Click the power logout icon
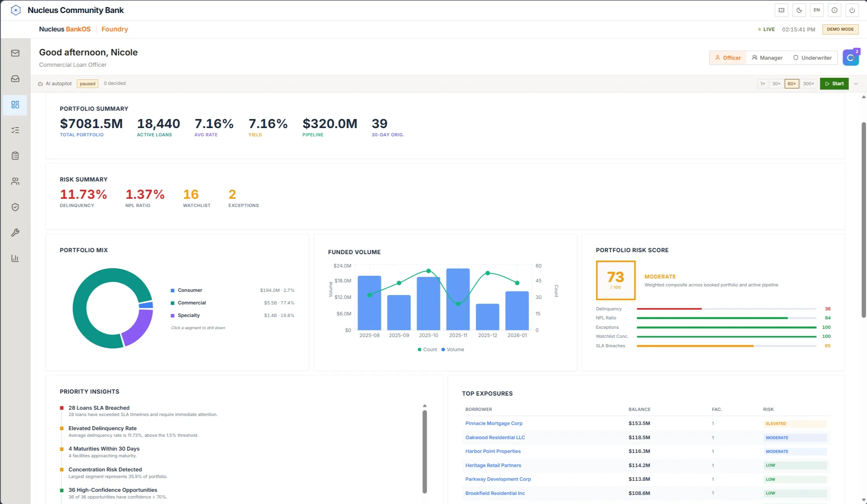Image resolution: width=867 pixels, height=504 pixels. coord(852,10)
